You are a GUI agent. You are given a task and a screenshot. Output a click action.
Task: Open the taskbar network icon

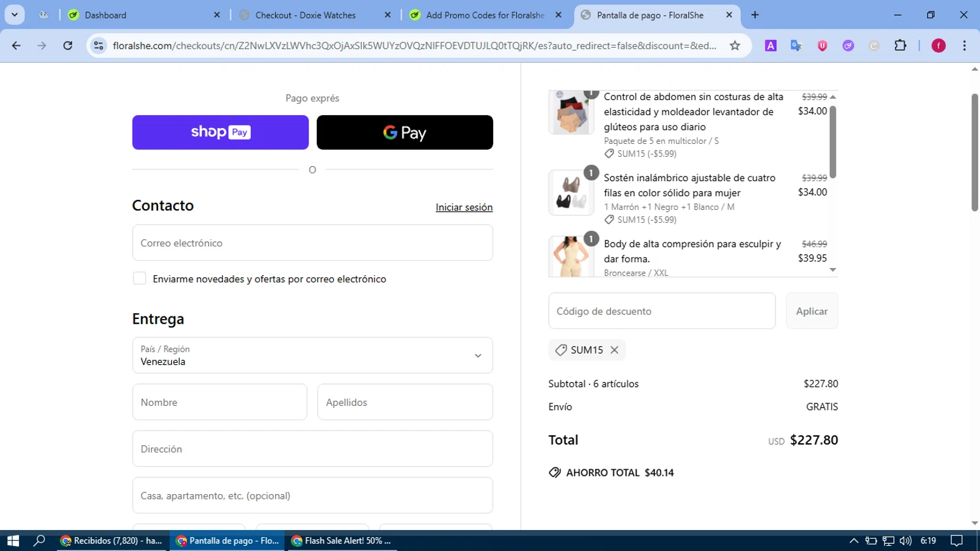[888, 541]
